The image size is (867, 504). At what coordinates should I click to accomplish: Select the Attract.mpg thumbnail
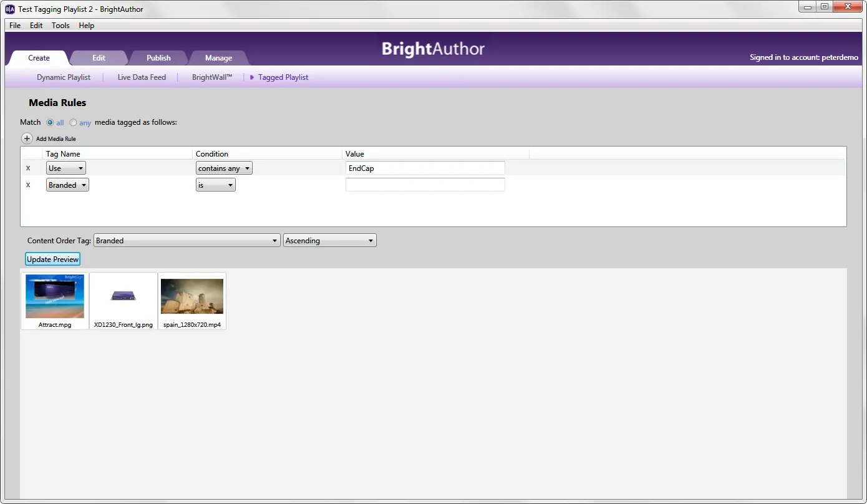coord(55,301)
